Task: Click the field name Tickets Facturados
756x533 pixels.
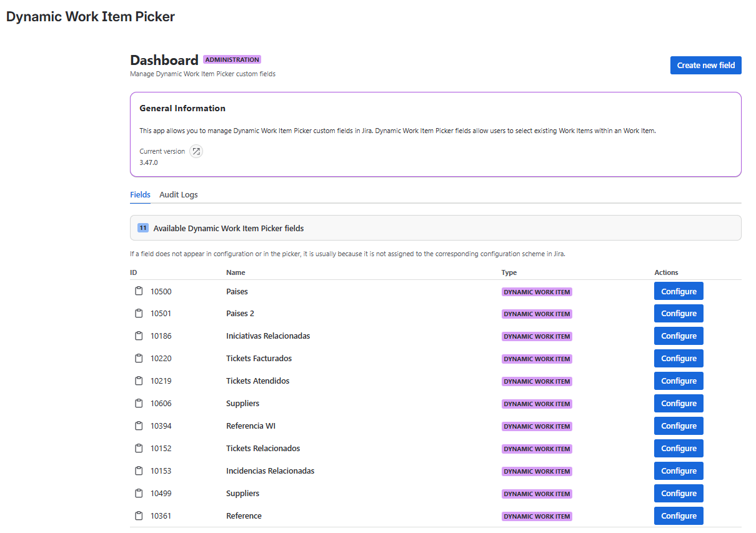Action: [x=259, y=359]
